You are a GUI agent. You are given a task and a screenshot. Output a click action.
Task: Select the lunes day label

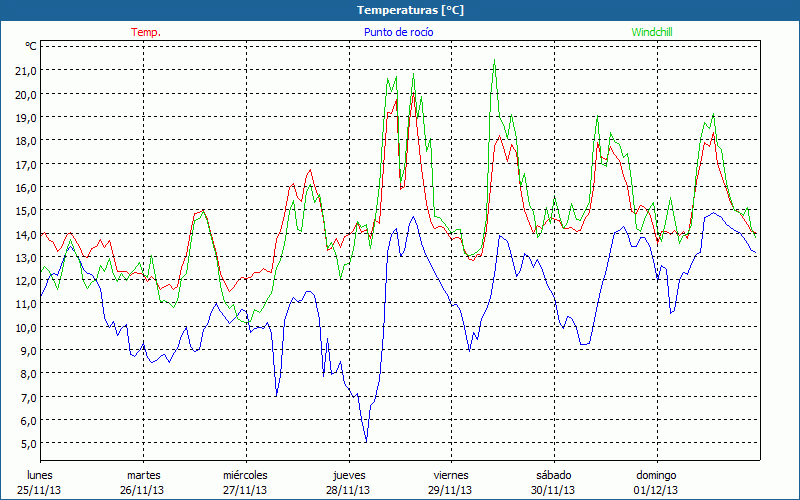point(40,475)
